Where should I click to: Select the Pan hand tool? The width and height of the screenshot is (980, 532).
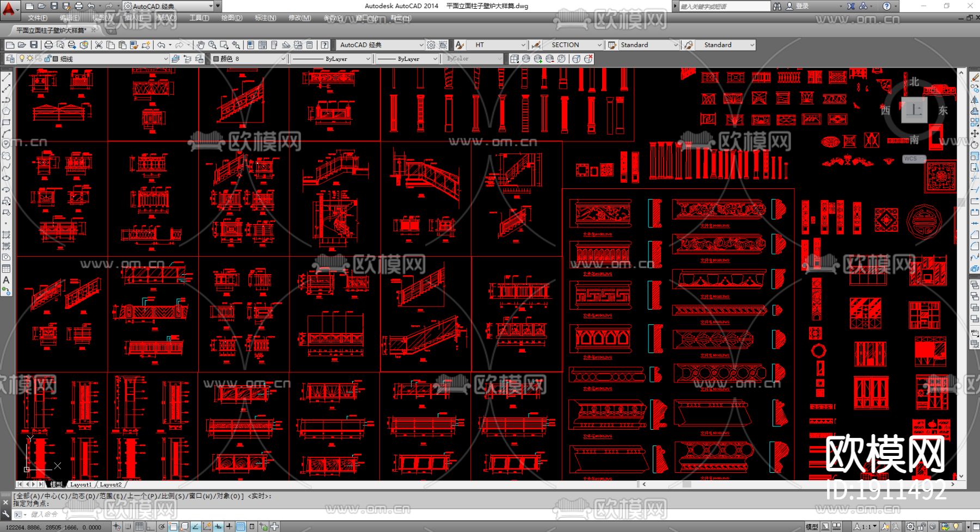click(x=200, y=45)
